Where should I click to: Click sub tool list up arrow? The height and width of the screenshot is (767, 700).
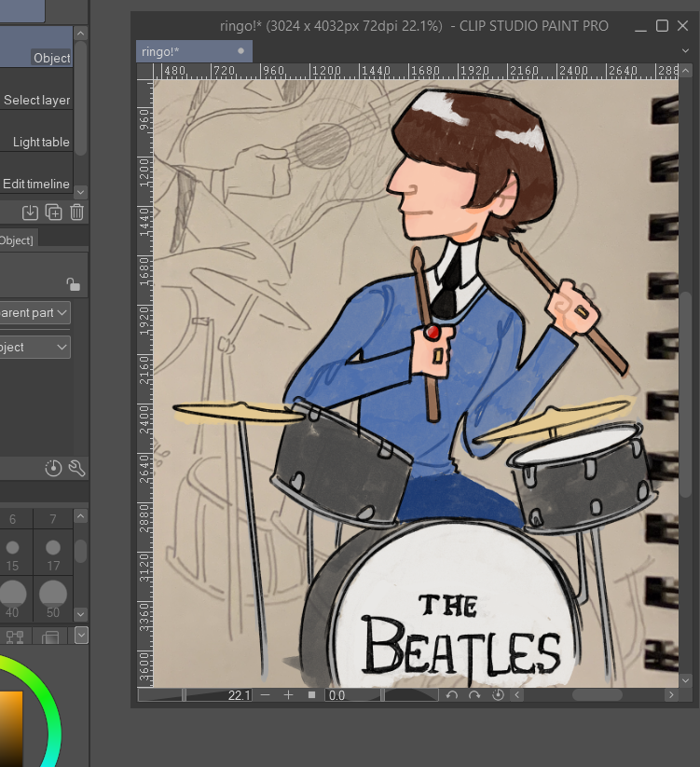pyautogui.click(x=81, y=34)
